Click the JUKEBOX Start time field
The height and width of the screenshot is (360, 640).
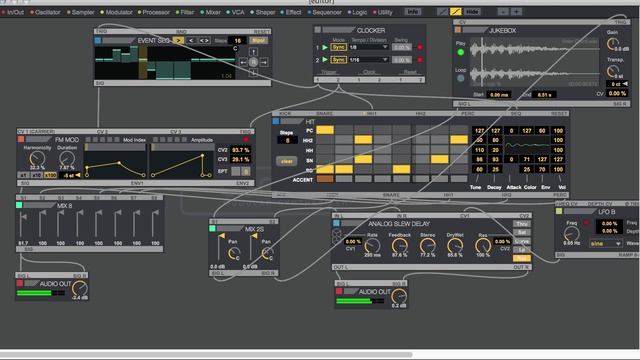pos(499,95)
